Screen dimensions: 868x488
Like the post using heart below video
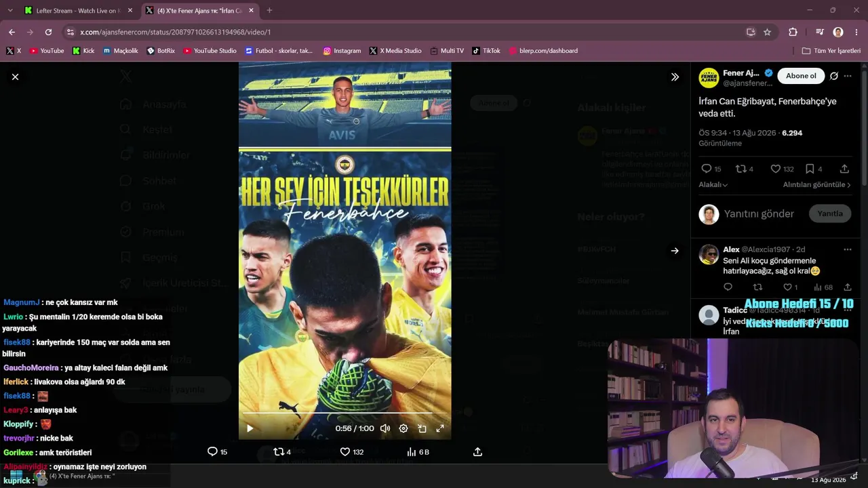click(351, 452)
